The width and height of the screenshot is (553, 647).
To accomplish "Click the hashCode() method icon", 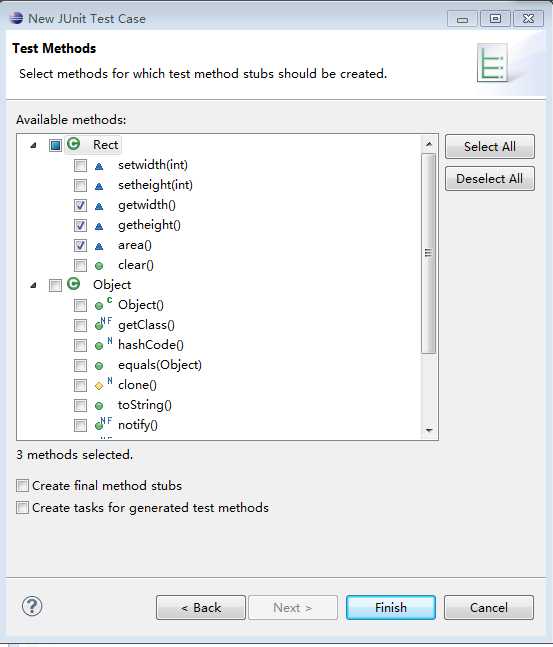I will coord(103,344).
